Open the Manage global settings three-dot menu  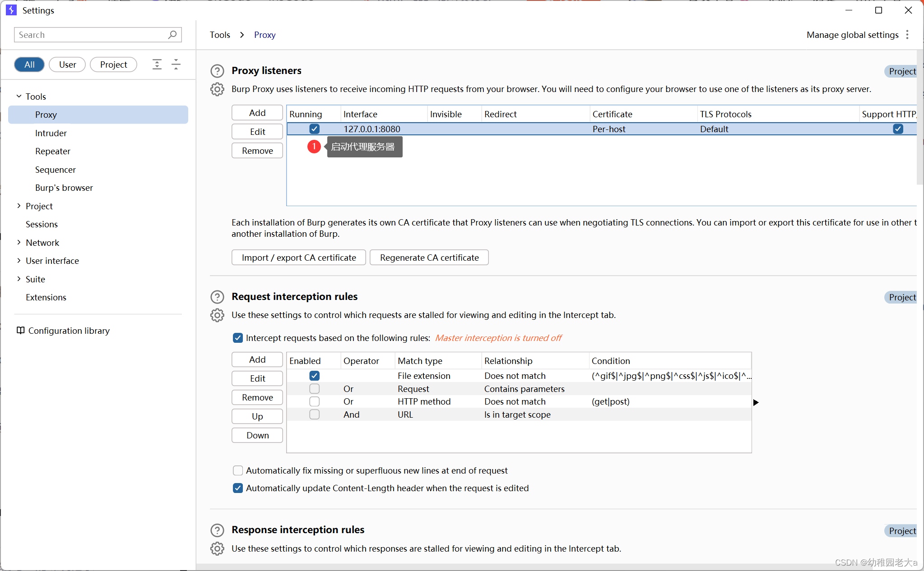click(907, 35)
